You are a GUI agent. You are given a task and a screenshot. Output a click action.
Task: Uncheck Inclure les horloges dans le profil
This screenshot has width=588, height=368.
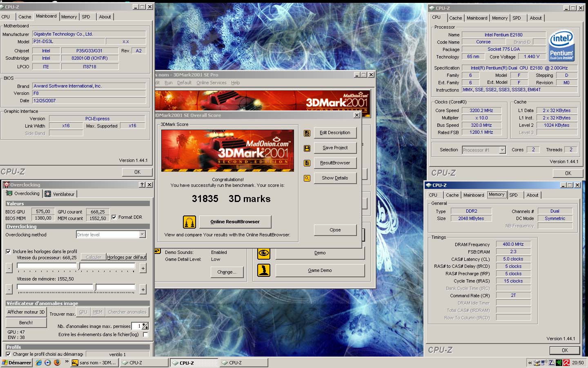(8, 251)
